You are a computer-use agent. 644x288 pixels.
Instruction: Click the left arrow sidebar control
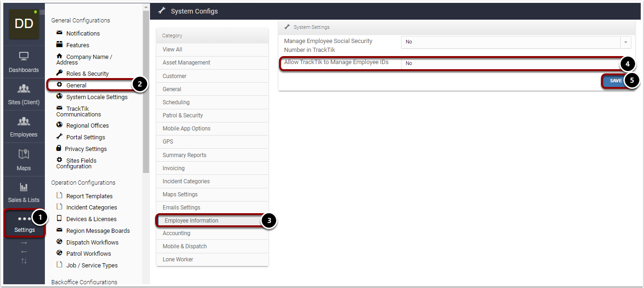(24, 252)
